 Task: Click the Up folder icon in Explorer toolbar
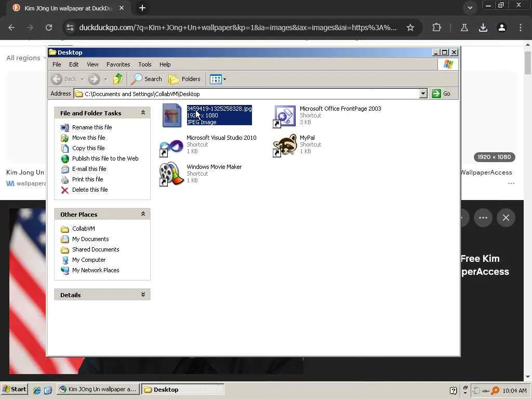118,79
